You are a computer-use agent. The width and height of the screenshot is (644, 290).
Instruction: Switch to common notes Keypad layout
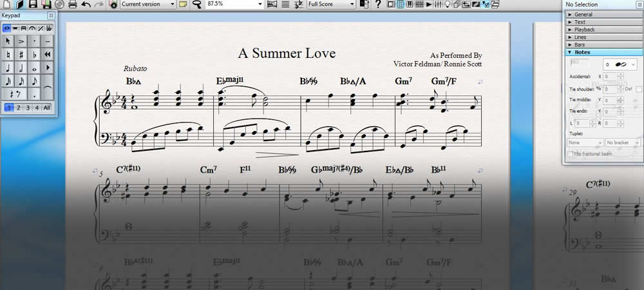[x=6, y=28]
